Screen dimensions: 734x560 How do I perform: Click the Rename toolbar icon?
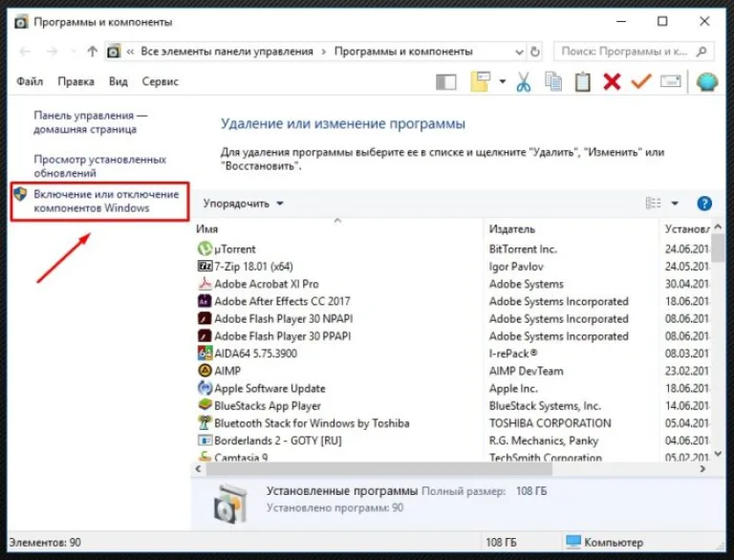(x=670, y=81)
